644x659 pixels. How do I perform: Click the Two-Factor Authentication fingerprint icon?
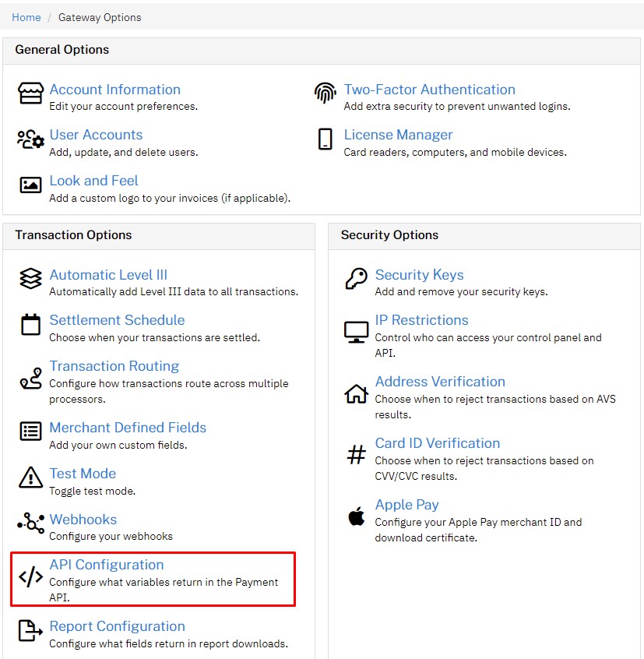tap(326, 93)
